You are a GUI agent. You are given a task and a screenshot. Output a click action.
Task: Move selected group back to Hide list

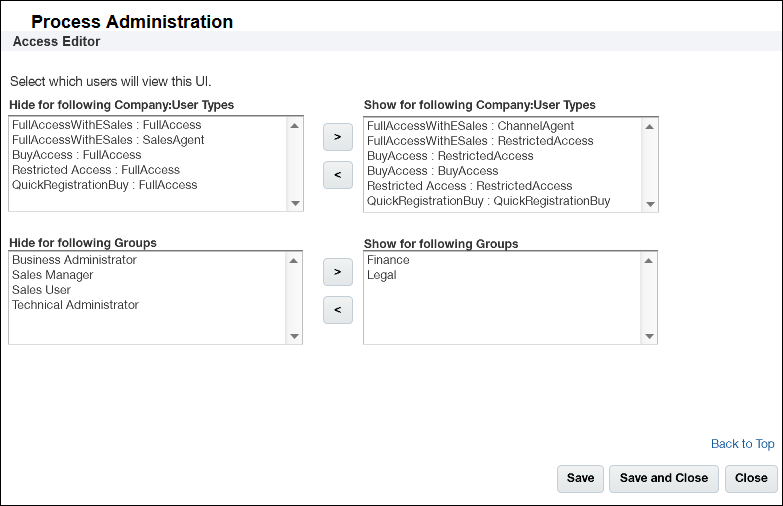(338, 310)
